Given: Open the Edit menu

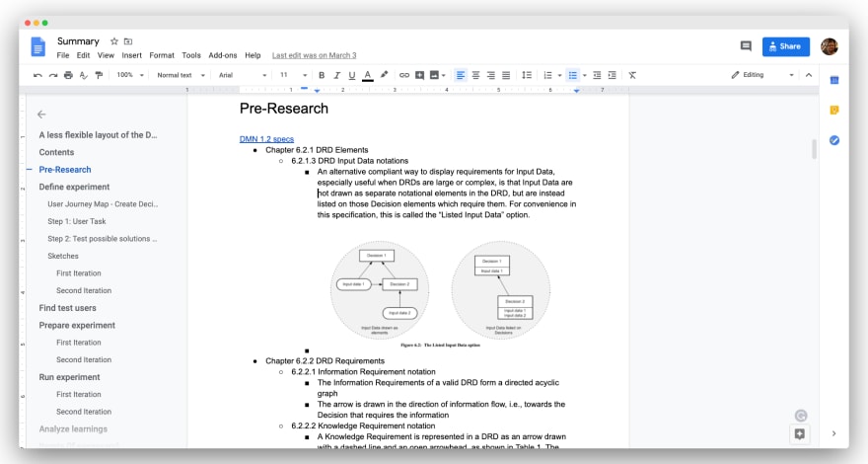Looking at the screenshot, I should coord(83,55).
